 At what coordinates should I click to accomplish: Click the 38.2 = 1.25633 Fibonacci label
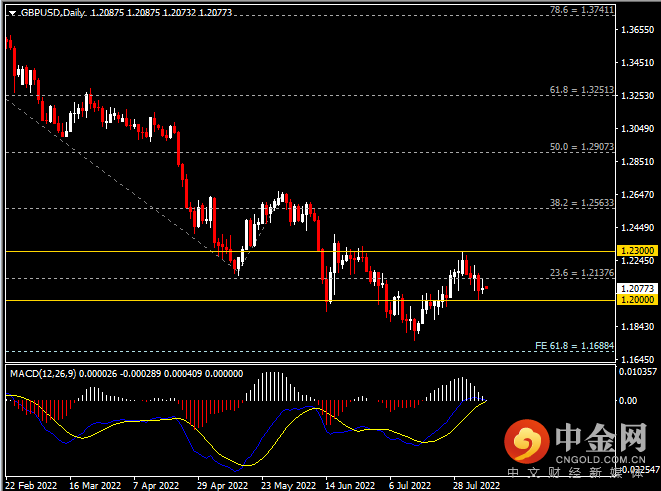click(x=582, y=203)
